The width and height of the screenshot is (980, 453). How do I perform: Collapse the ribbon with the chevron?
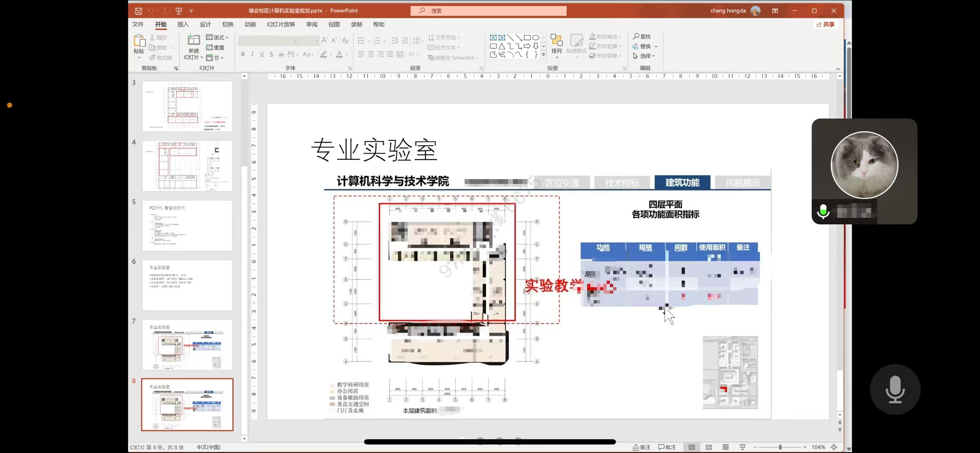[x=838, y=69]
